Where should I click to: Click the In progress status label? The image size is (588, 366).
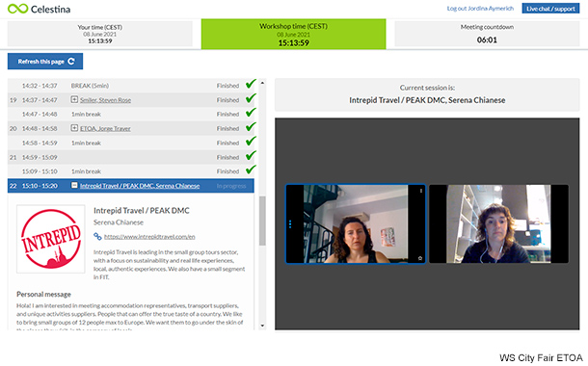pyautogui.click(x=231, y=186)
